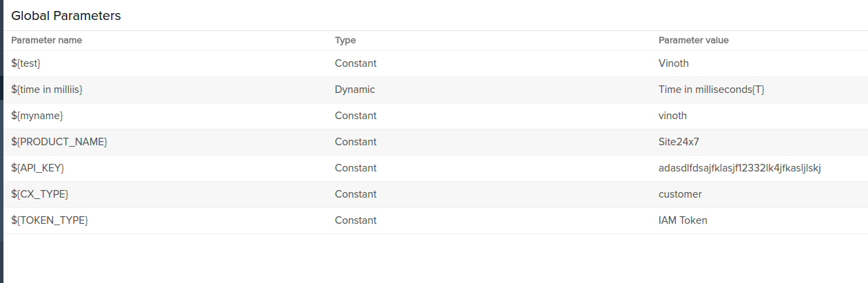The width and height of the screenshot is (868, 283).
Task: Click the Global Parameters heading
Action: (66, 15)
